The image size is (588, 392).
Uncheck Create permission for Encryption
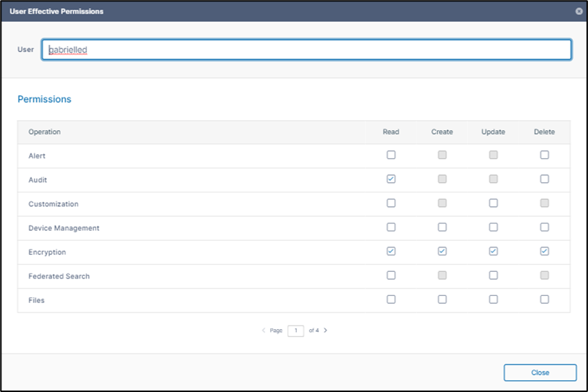point(442,252)
